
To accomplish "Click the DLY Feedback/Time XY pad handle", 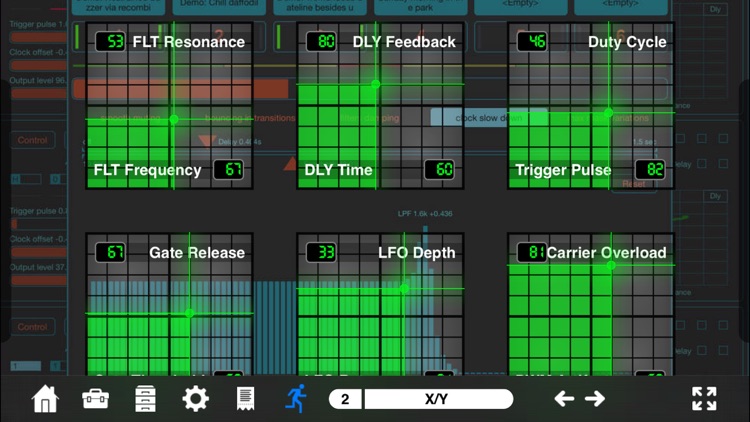I will click(x=375, y=84).
